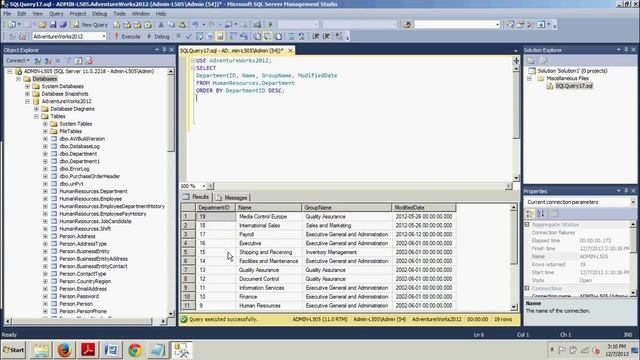Image resolution: width=640 pixels, height=360 pixels.
Task: Open the Tools menu
Action: click(x=119, y=13)
